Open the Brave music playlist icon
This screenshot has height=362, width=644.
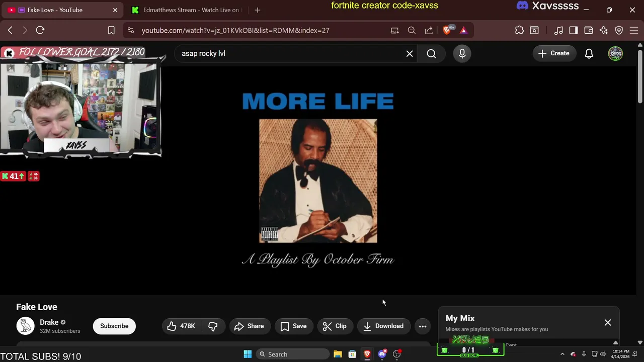tap(558, 30)
